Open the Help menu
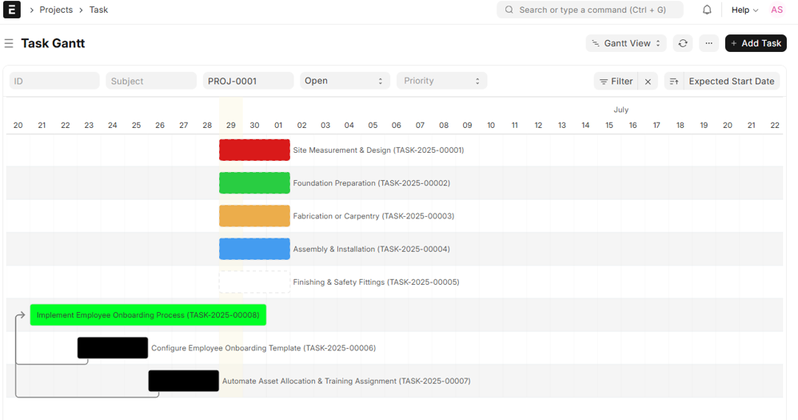This screenshot has height=420, width=798. [x=744, y=10]
